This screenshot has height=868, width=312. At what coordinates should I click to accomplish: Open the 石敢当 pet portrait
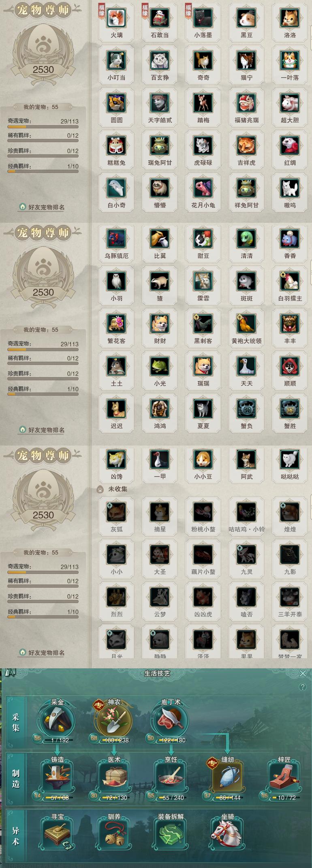click(160, 18)
